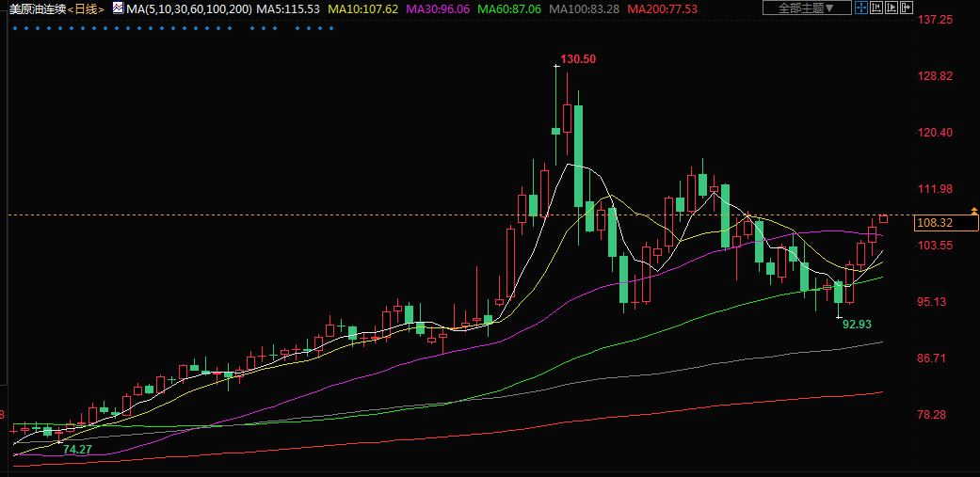Click the MA200:77.53 red legend label
Viewport: 980px width, 477px height.
(x=664, y=8)
